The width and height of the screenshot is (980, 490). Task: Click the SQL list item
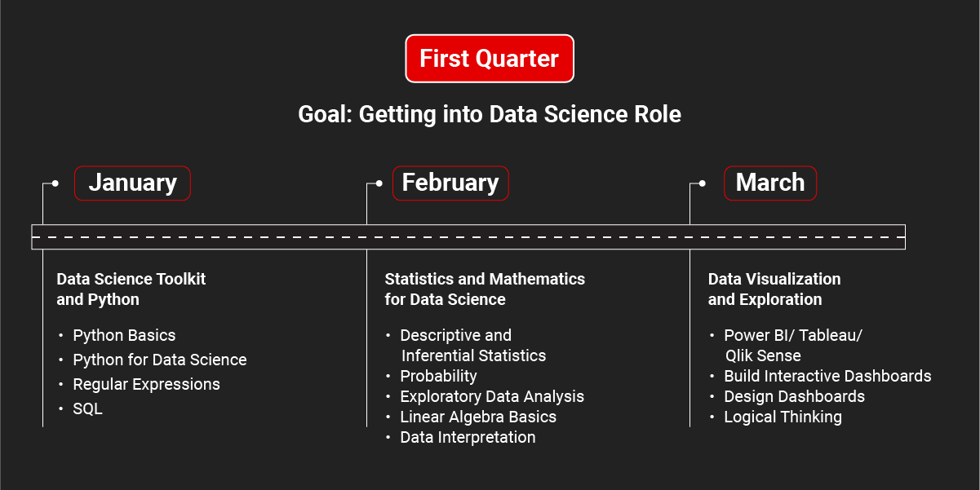(x=87, y=408)
